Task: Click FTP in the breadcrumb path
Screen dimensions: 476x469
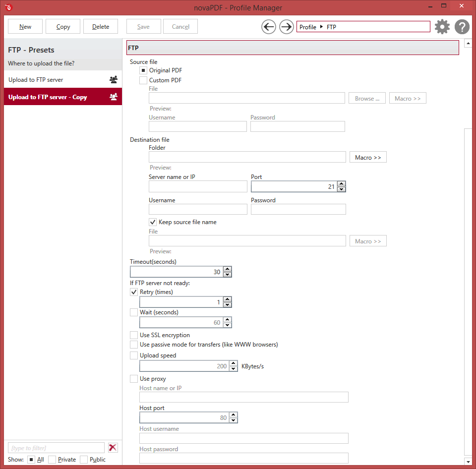Action: [331, 27]
